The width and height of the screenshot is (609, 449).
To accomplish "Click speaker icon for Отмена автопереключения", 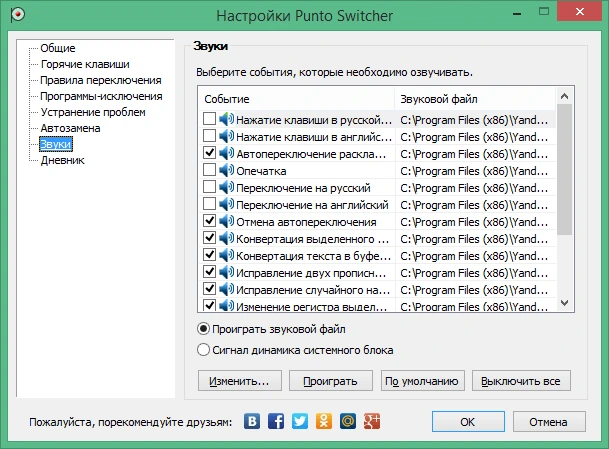I will point(226,221).
